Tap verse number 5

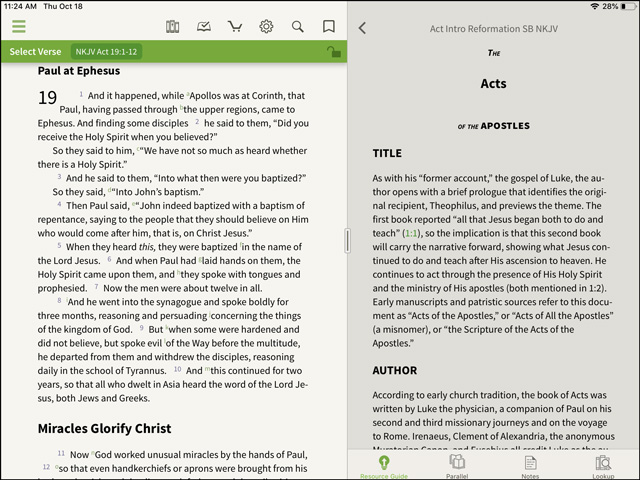pyautogui.click(x=59, y=245)
